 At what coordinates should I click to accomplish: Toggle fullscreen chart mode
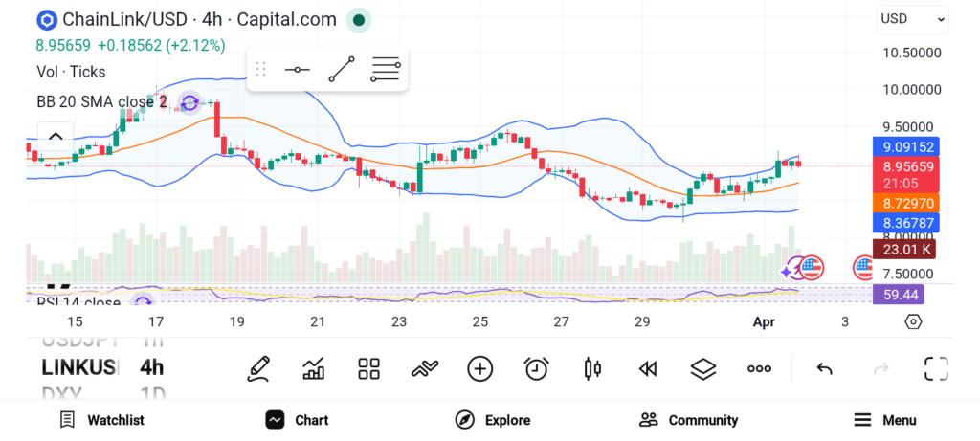(935, 368)
